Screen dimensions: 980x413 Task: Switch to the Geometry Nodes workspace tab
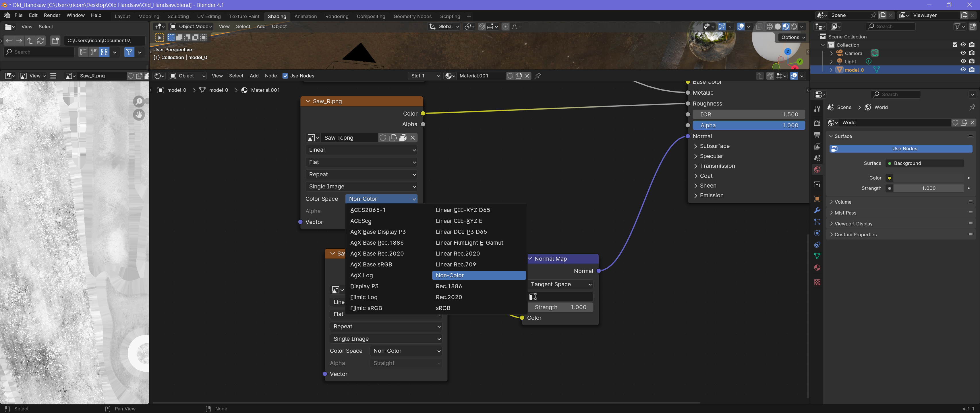click(412, 16)
